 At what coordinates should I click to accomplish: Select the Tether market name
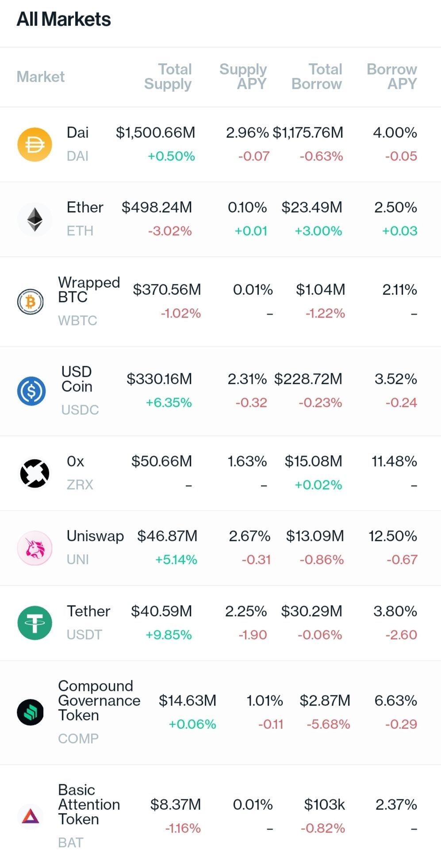pos(88,611)
